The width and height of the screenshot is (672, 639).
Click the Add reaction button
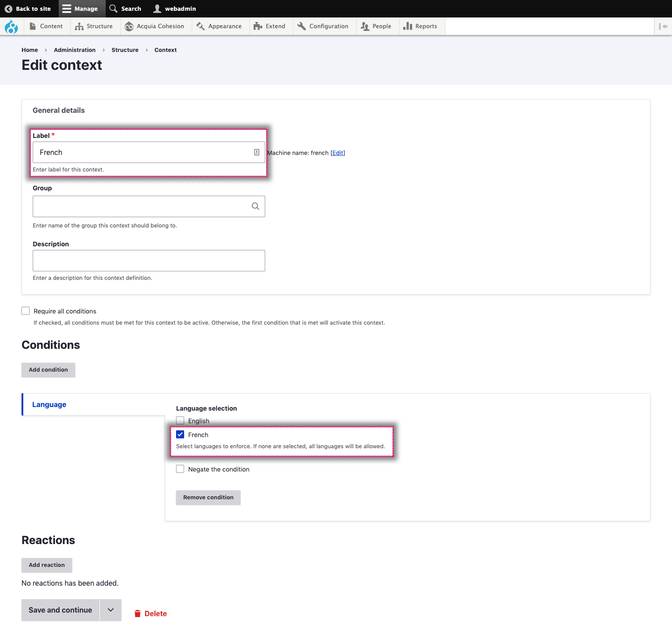(x=47, y=565)
